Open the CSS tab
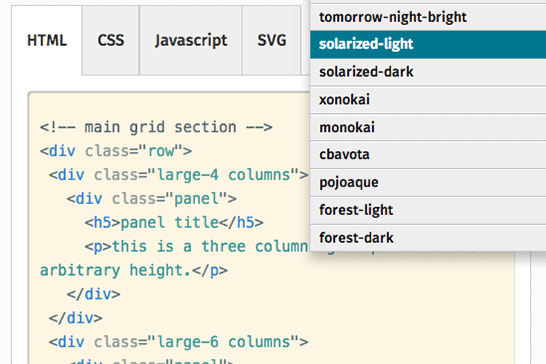This screenshot has width=546, height=364. click(111, 40)
